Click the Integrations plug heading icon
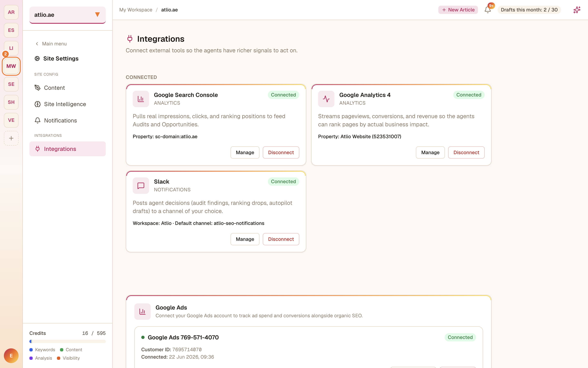 tap(130, 39)
